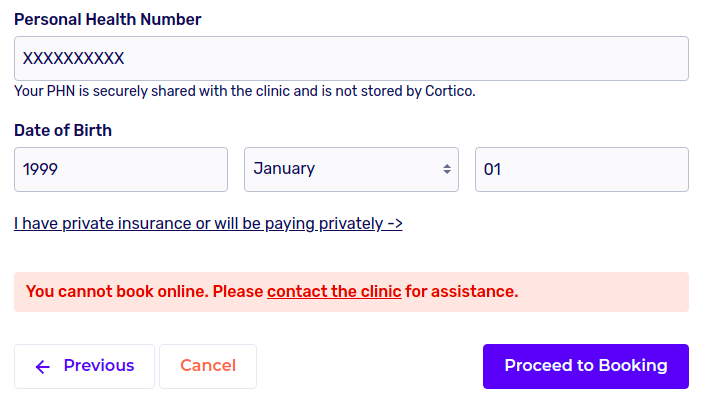Viewport: 713px width, 410px height.
Task: Click the "->" arrow ending the insurance link
Action: point(393,224)
